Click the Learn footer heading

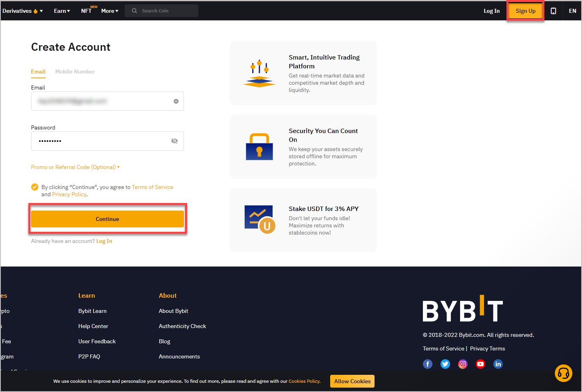point(87,296)
